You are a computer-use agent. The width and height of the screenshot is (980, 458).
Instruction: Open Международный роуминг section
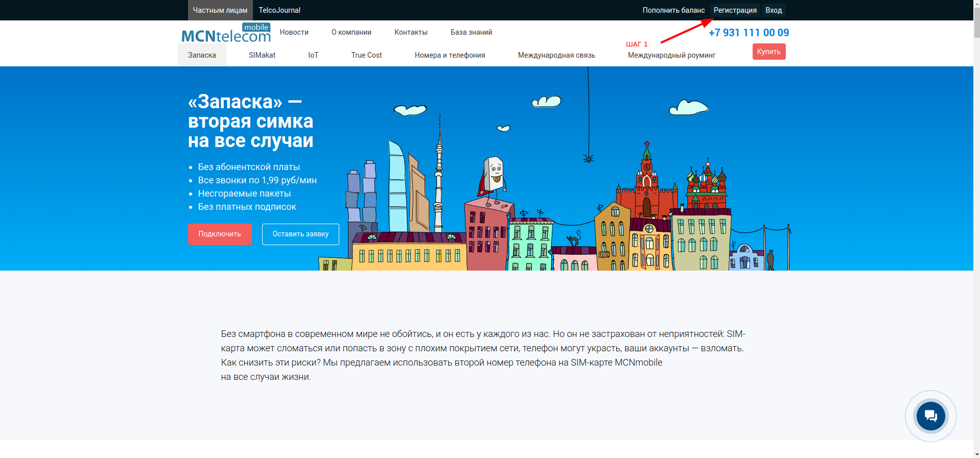pos(671,55)
